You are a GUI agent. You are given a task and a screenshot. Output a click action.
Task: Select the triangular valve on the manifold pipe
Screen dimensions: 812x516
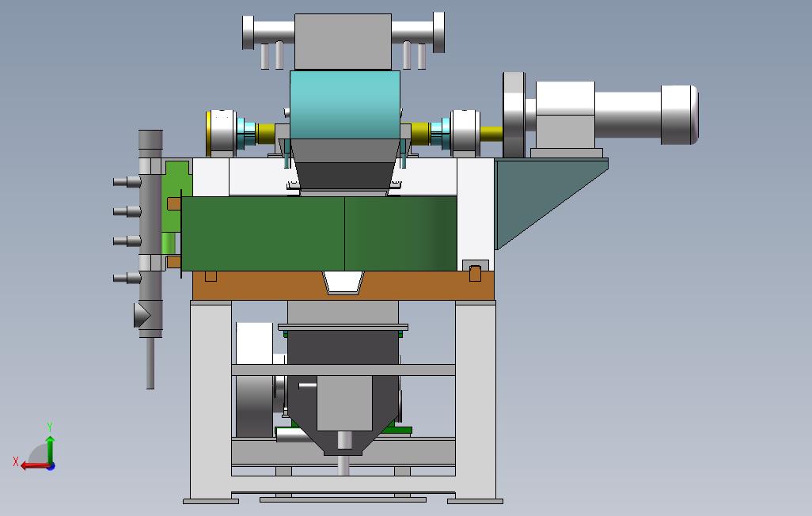coord(142,315)
